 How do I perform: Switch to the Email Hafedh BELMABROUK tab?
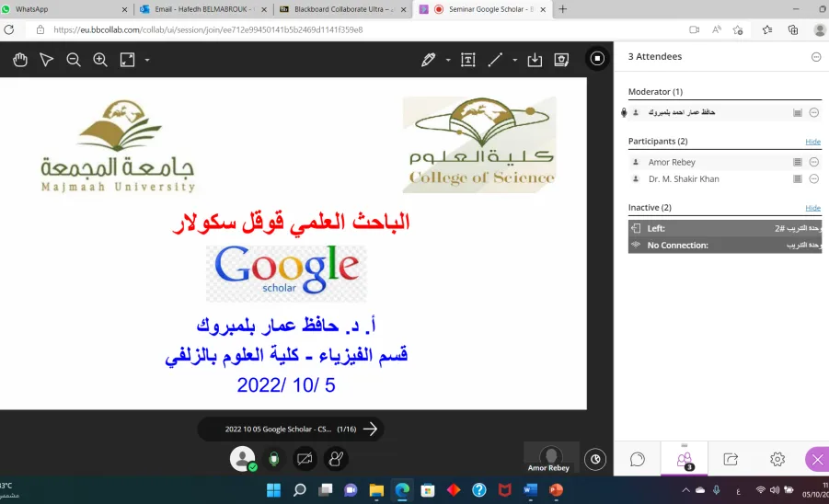(x=204, y=9)
